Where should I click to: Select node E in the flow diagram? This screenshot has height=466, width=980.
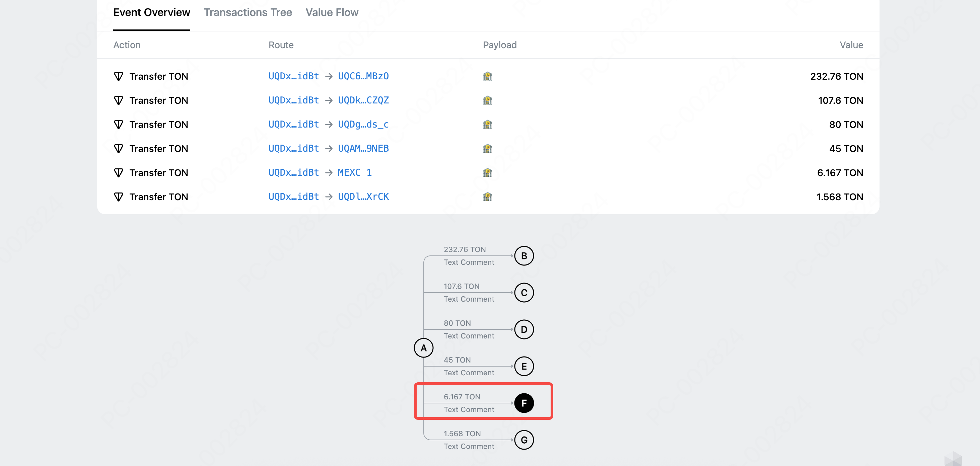(524, 366)
